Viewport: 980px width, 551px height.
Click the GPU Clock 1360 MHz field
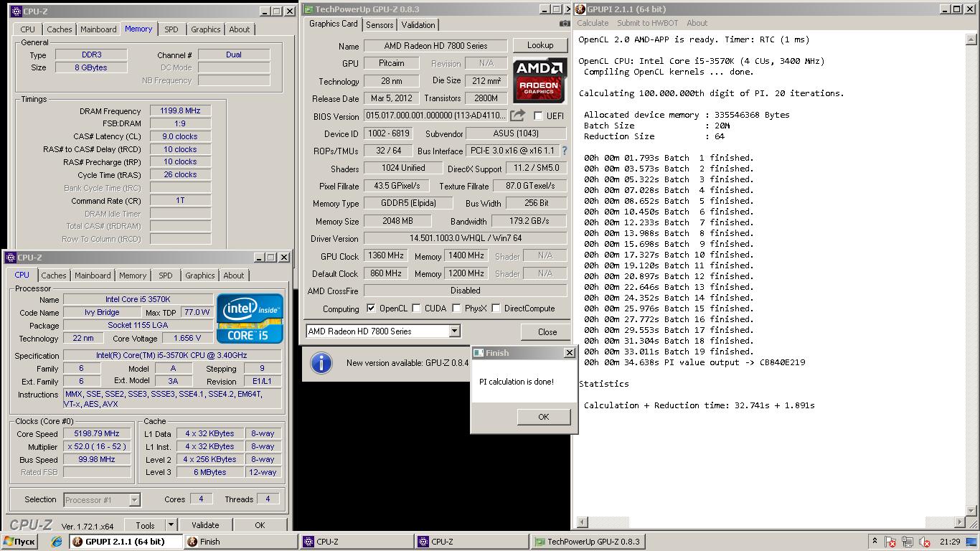[385, 255]
